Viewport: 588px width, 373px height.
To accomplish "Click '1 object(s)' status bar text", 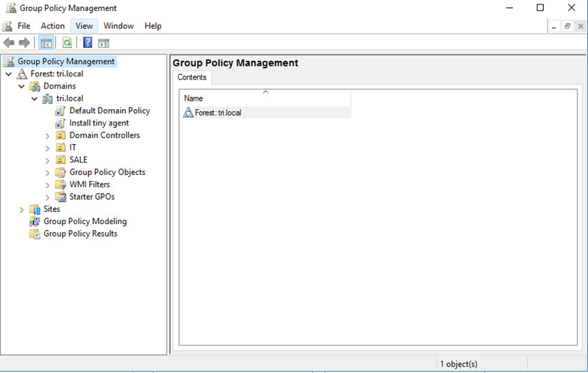I will (x=458, y=364).
